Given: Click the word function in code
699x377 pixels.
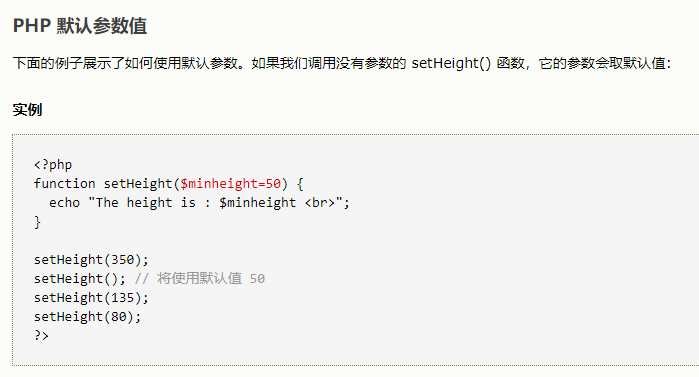Looking at the screenshot, I should (64, 184).
